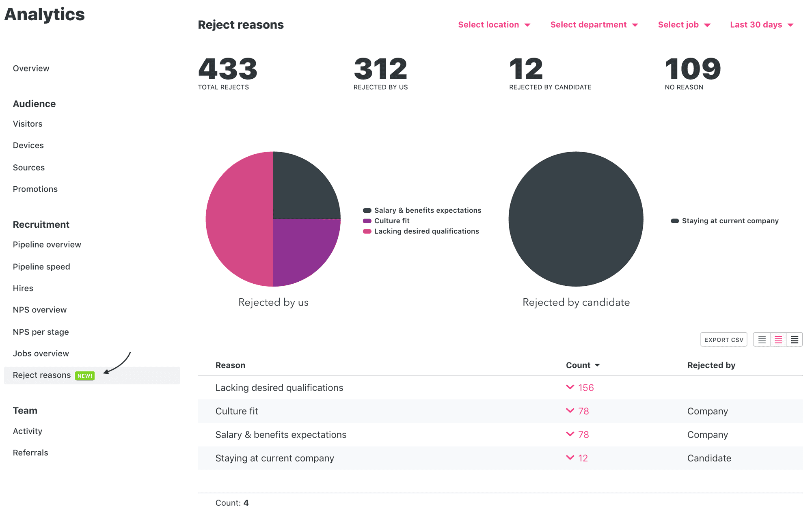Open the NPS per stage report
The image size is (812, 511).
click(x=41, y=332)
